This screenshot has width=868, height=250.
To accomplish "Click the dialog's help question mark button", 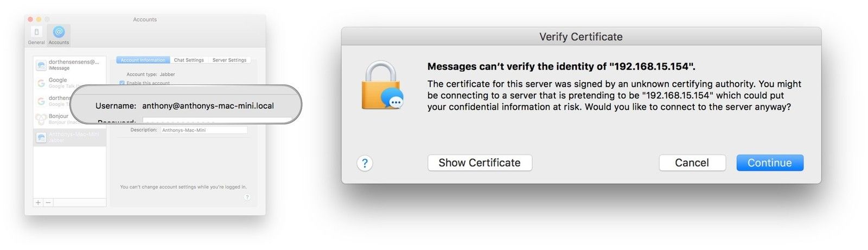I will (365, 163).
